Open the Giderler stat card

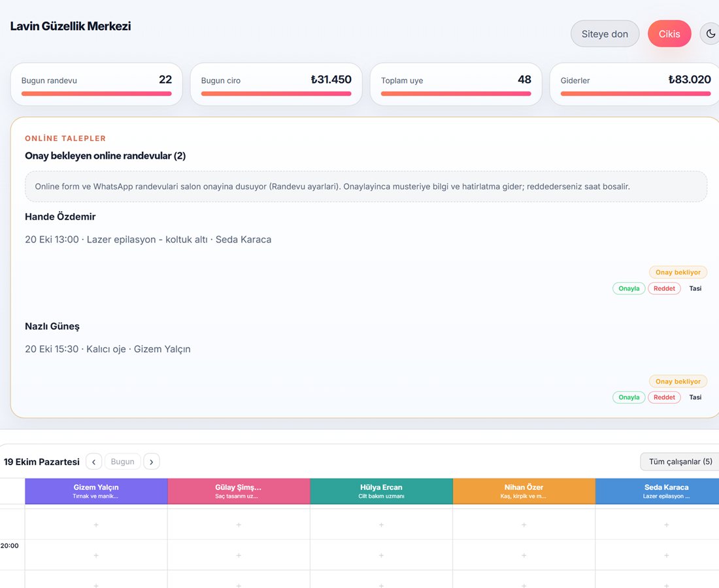click(x=635, y=84)
